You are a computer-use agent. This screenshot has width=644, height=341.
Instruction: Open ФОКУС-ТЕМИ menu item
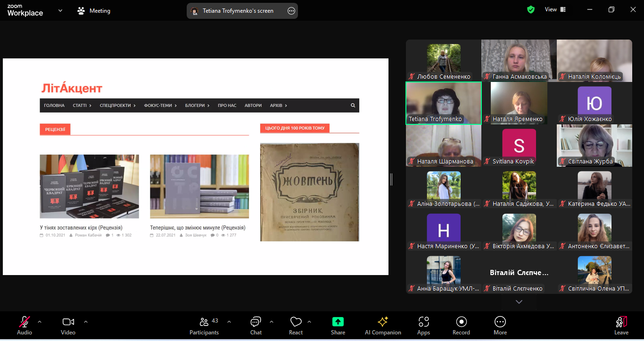tap(160, 106)
